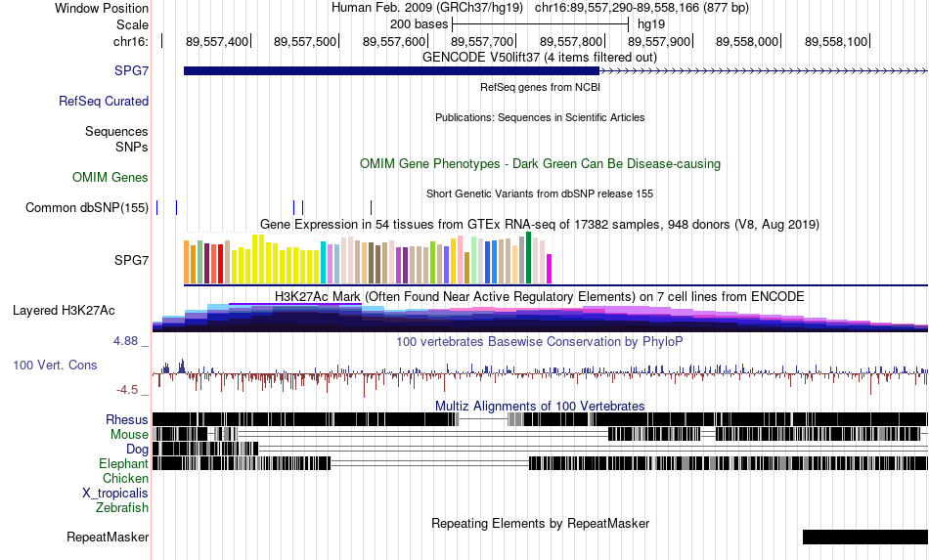Click 'Multiz Alignments of 100 Vertebrates' title

tap(540, 407)
